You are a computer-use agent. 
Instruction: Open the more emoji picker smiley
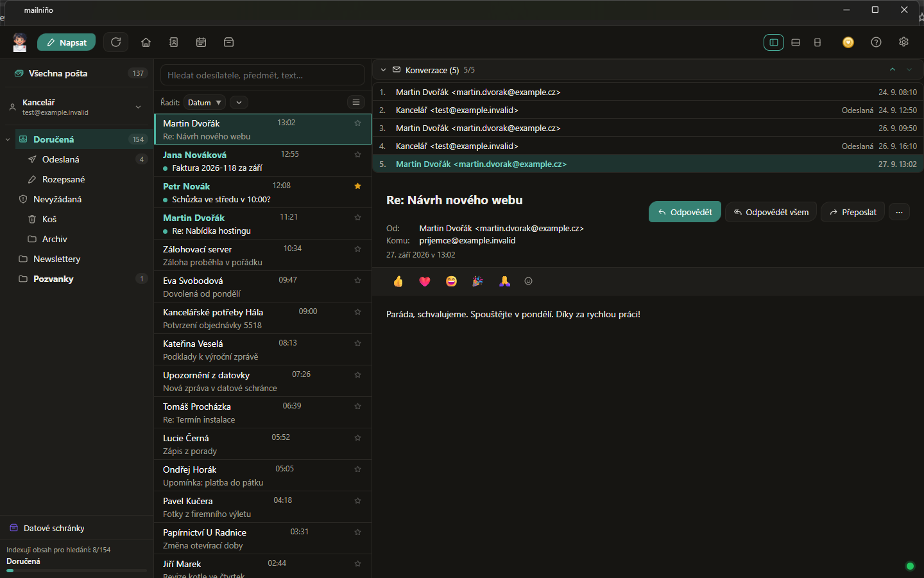(528, 281)
